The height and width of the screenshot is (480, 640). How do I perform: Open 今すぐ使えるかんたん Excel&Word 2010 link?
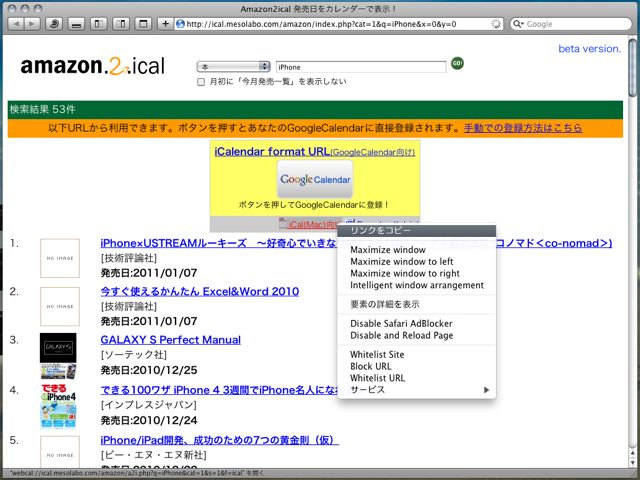click(200, 291)
